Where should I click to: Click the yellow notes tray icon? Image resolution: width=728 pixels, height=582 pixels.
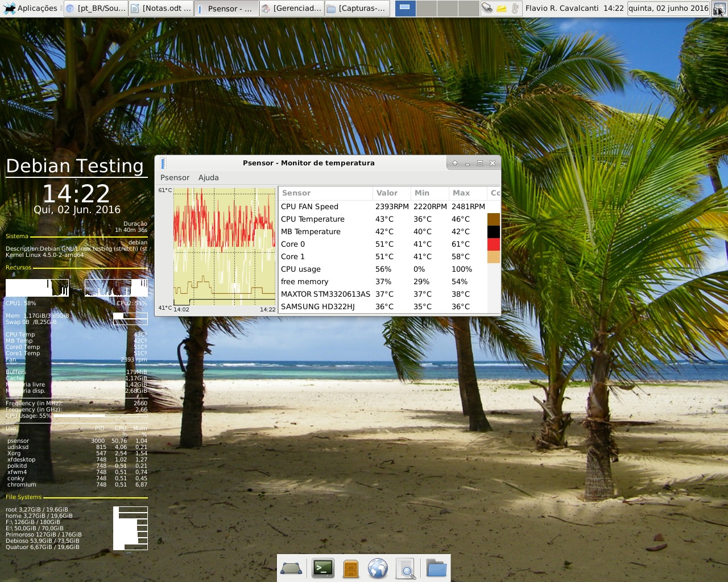[x=502, y=8]
